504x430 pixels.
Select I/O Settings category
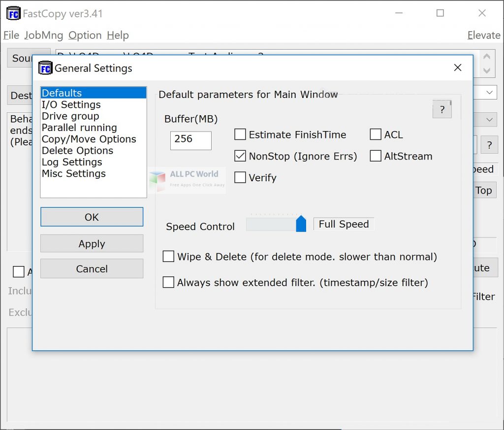93,104
